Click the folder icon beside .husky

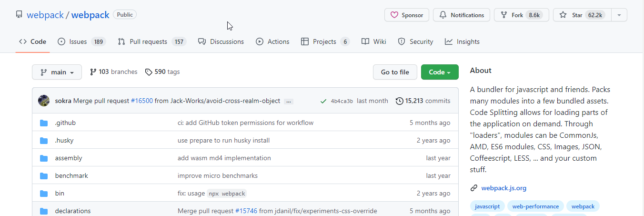point(44,141)
